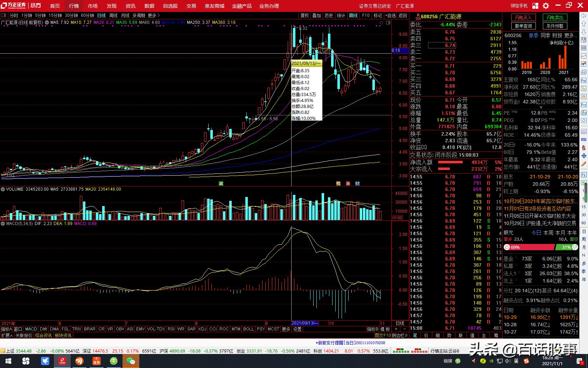The height and width of the screenshot is (368, 588).
Task: Open Windows Start menu
Action: coord(8,361)
